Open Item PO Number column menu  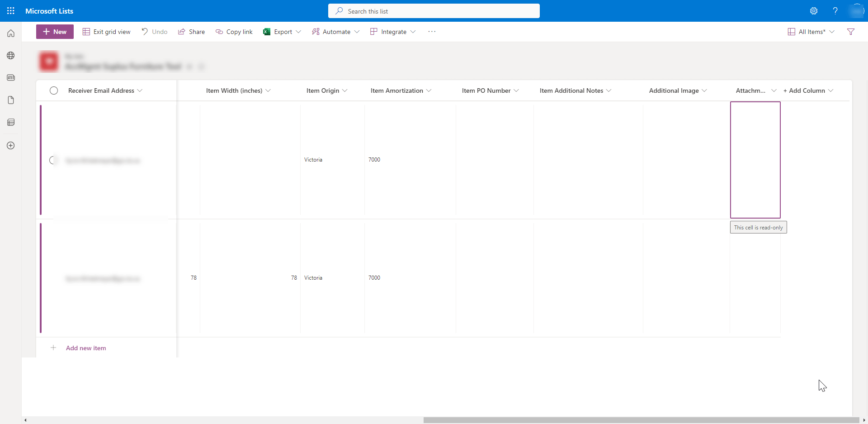(491, 91)
